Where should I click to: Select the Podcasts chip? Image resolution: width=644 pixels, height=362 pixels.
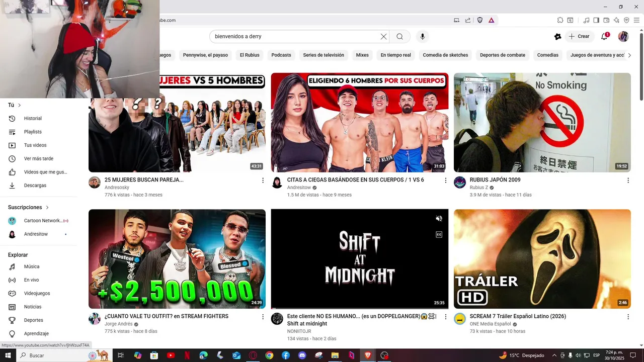(281, 55)
